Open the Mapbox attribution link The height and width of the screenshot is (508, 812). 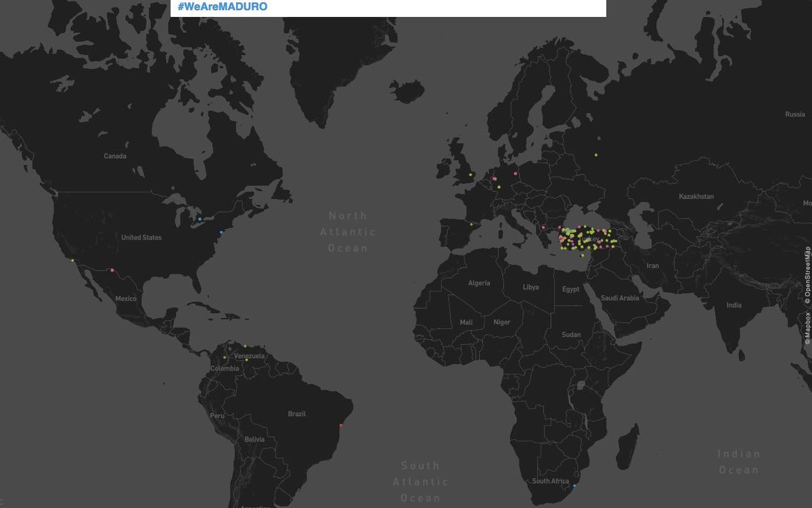(807, 327)
